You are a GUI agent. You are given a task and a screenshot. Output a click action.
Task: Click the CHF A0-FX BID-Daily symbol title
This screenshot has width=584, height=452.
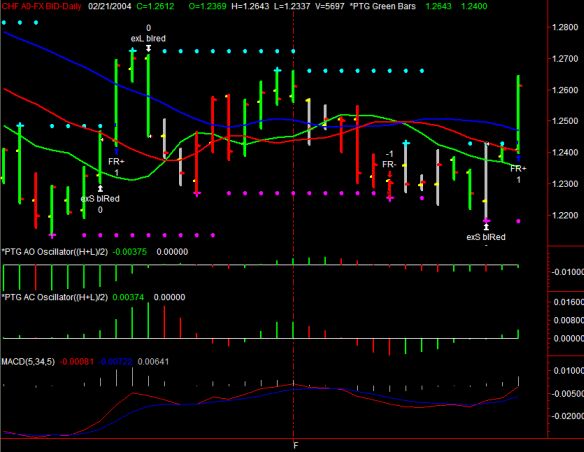click(41, 6)
